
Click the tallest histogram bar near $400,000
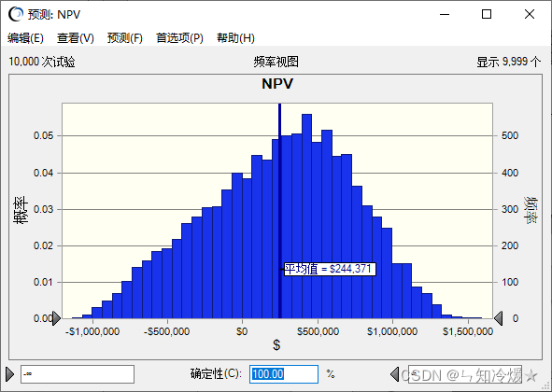pos(306,216)
